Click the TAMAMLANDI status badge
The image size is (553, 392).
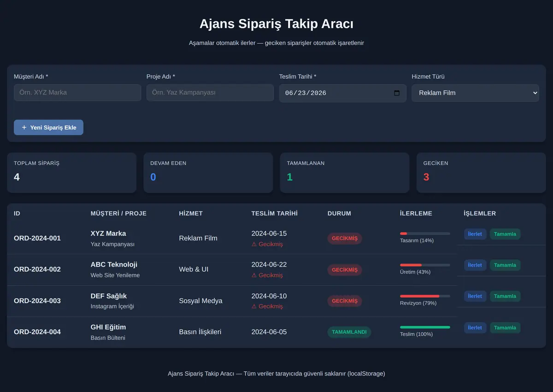point(349,332)
